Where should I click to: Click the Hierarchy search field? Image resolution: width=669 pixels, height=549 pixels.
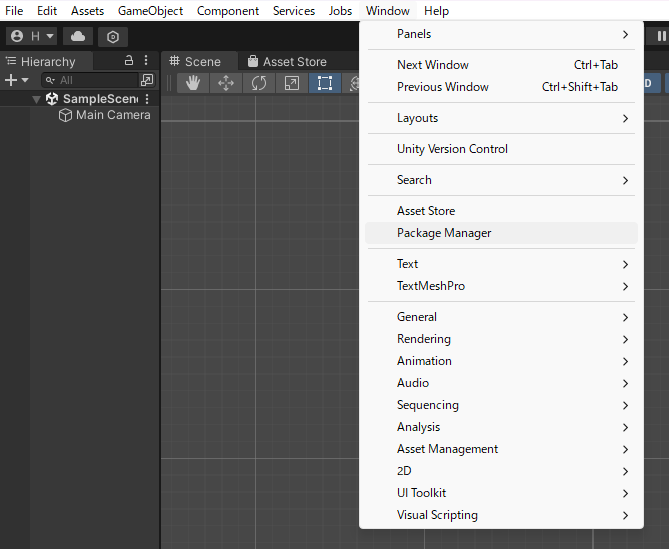click(x=90, y=80)
